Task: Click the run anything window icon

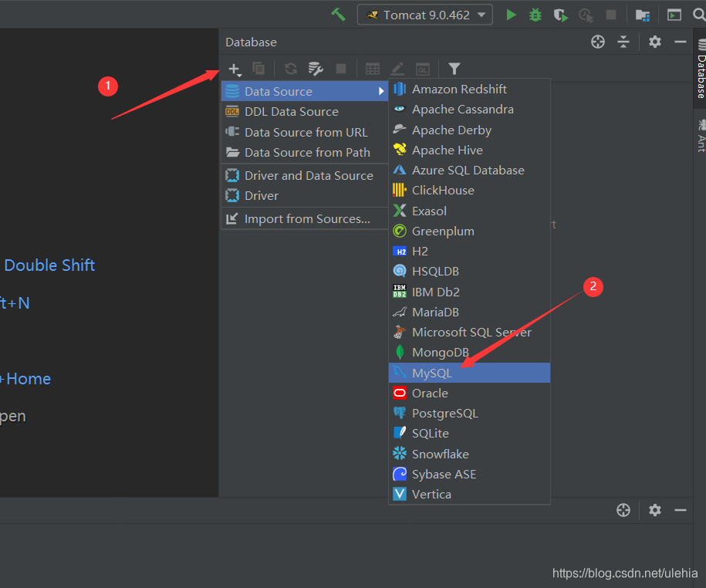Action: 674,15
